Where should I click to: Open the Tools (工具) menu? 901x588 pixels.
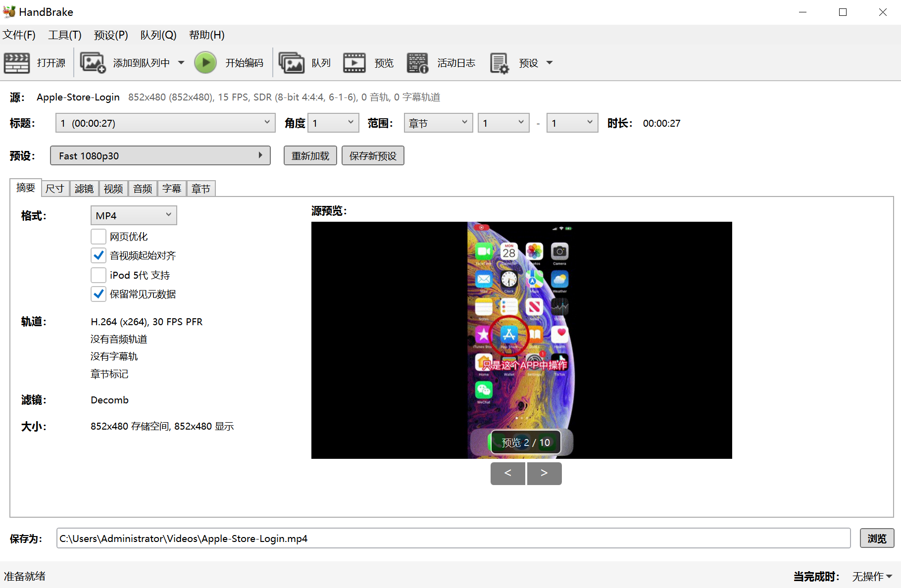[x=64, y=35]
